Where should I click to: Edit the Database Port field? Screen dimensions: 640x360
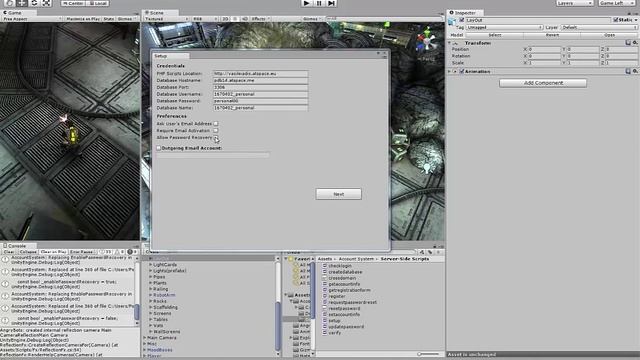[260, 87]
